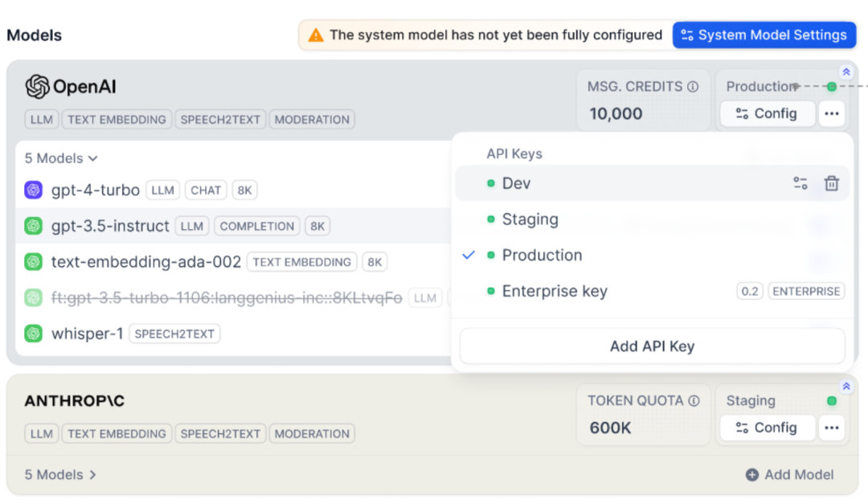The width and height of the screenshot is (868, 504).
Task: Open the settings icon beside Dev key
Action: (x=800, y=182)
